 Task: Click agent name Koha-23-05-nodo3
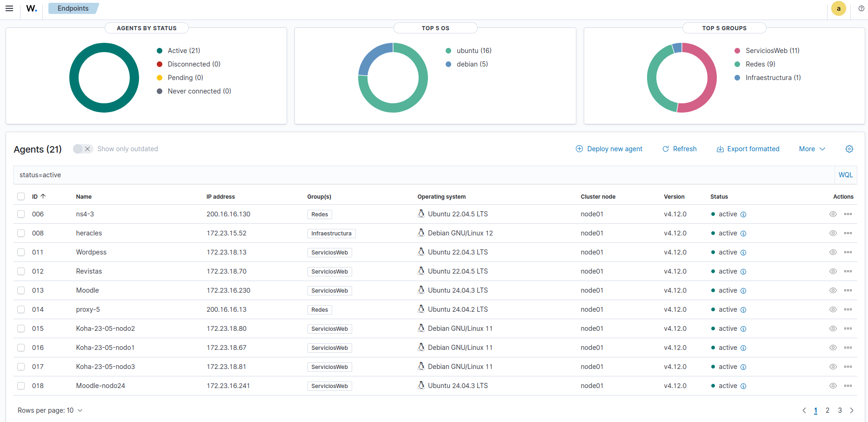coord(106,367)
